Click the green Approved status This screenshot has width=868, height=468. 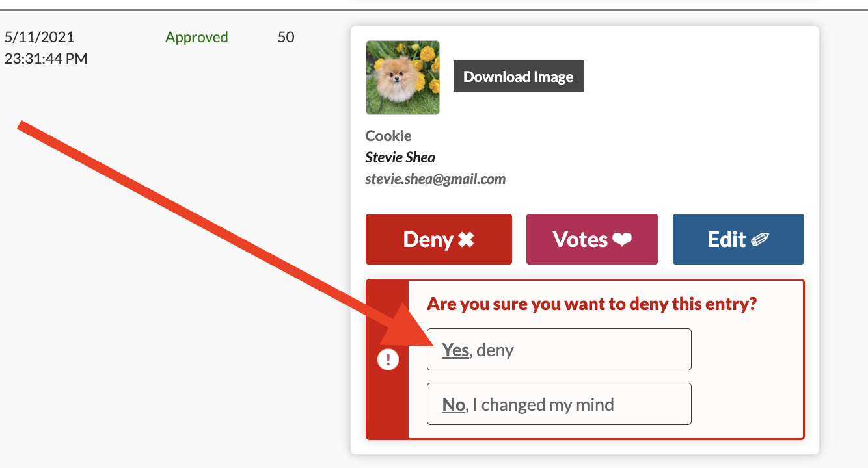tap(197, 37)
